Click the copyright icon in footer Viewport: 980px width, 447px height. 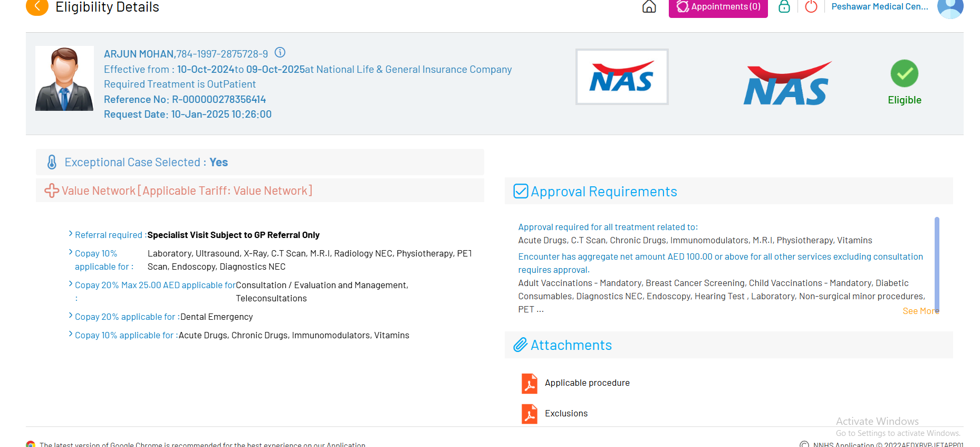(804, 444)
